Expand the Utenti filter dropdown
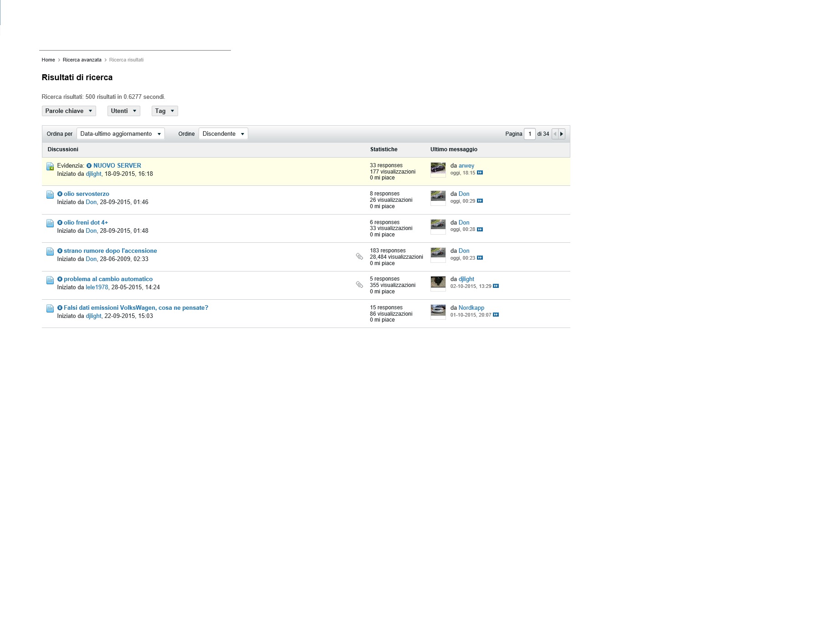Image resolution: width=840 pixels, height=630 pixels. (x=123, y=111)
